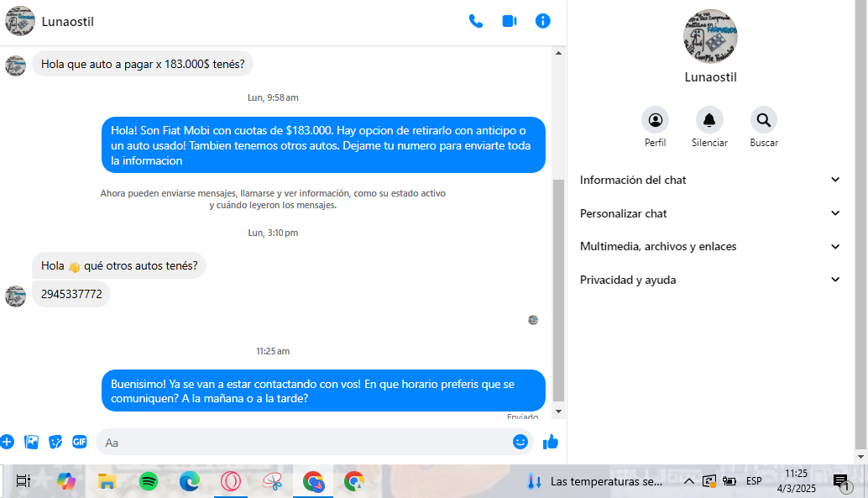Open ESP language input selector
868x498 pixels.
tap(754, 481)
